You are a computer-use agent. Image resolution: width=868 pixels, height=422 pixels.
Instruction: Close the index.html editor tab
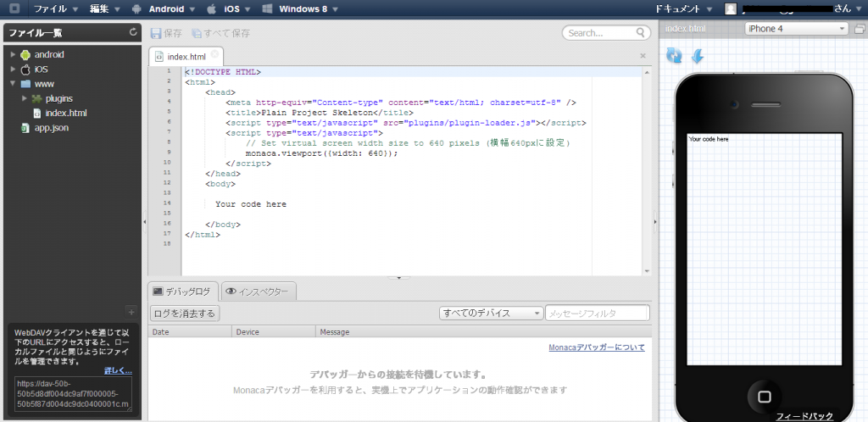[x=214, y=54]
